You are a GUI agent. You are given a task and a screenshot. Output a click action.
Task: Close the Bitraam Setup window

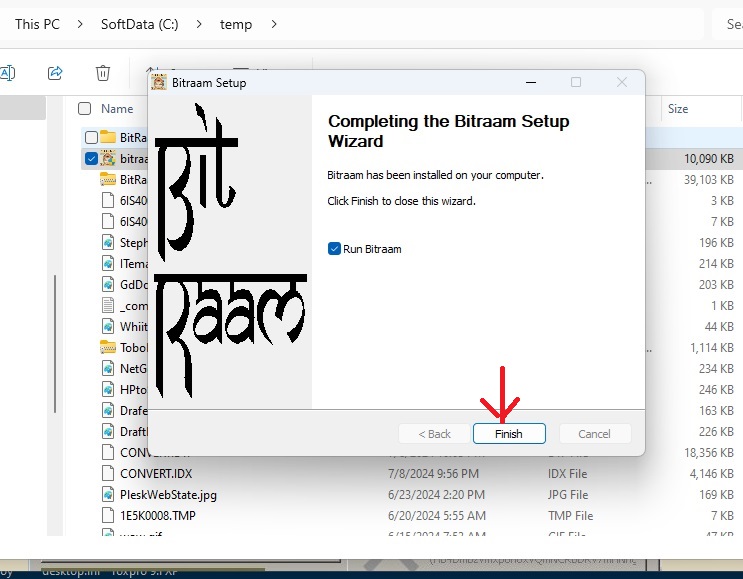622,82
